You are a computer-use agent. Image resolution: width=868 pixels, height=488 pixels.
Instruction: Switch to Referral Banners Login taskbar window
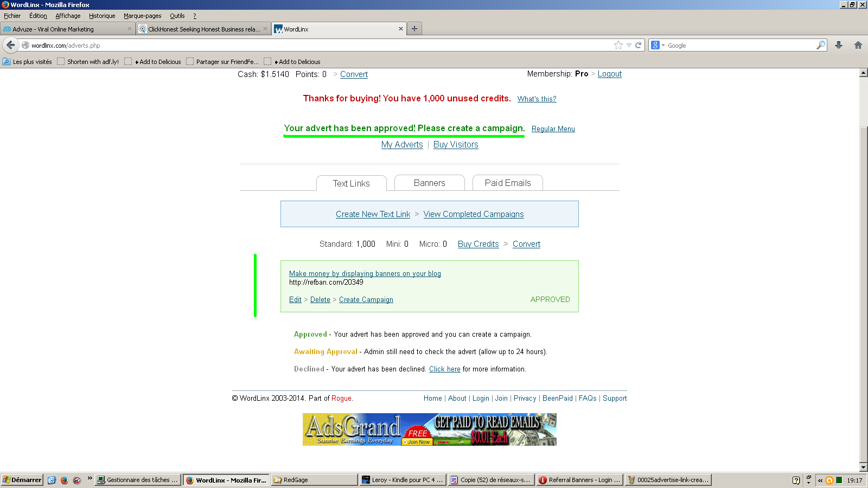point(579,480)
